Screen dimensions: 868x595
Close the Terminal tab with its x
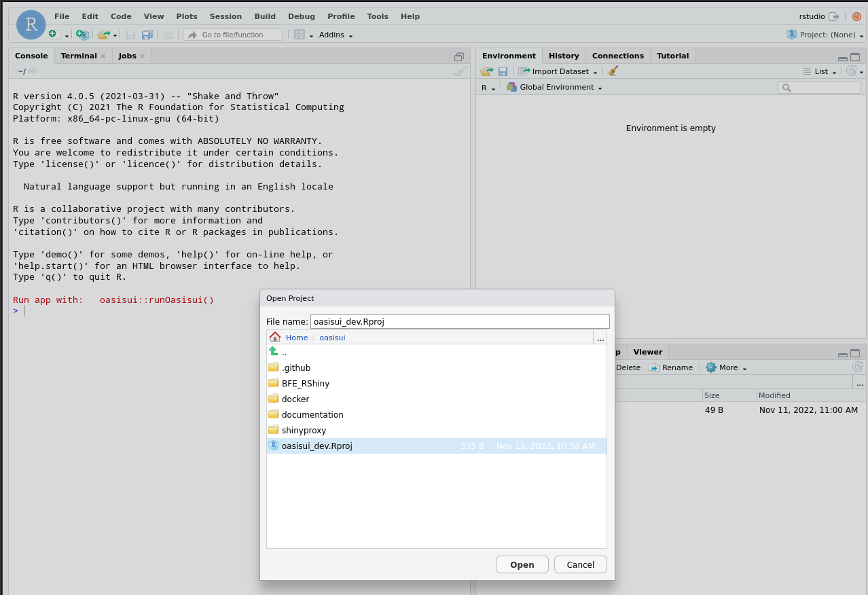[x=103, y=56]
